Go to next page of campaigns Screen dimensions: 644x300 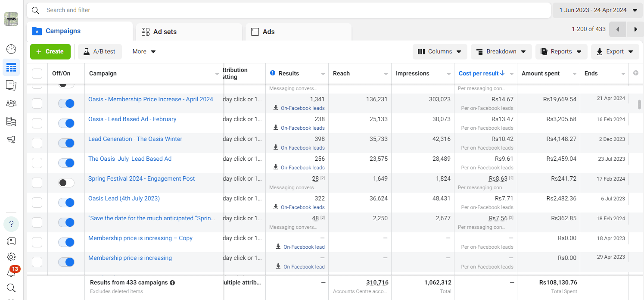(x=635, y=29)
